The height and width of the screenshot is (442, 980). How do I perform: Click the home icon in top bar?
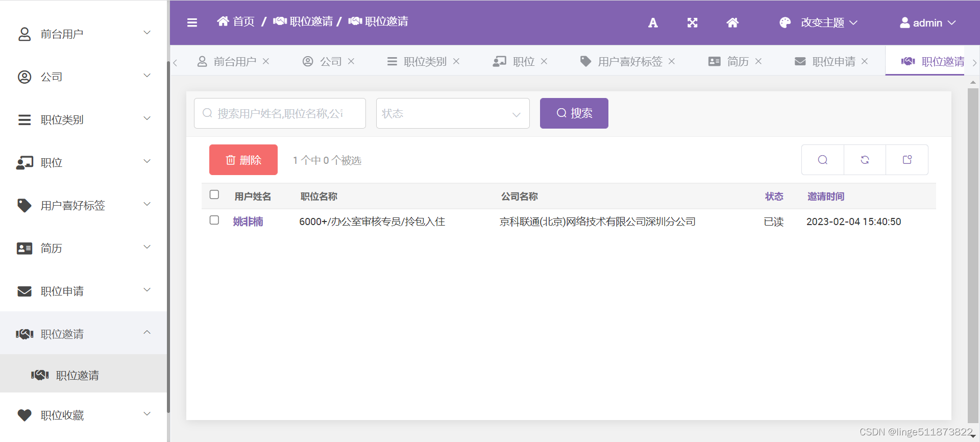pos(732,22)
